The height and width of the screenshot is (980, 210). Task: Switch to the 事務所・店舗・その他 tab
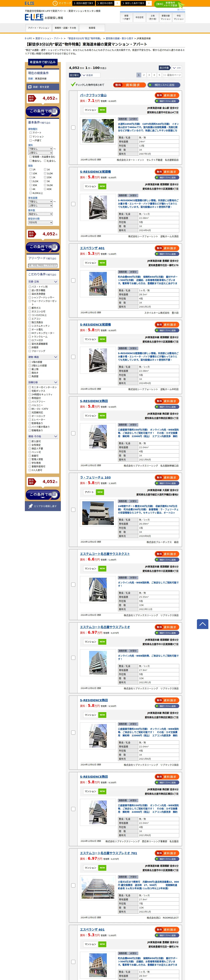pos(65,28)
